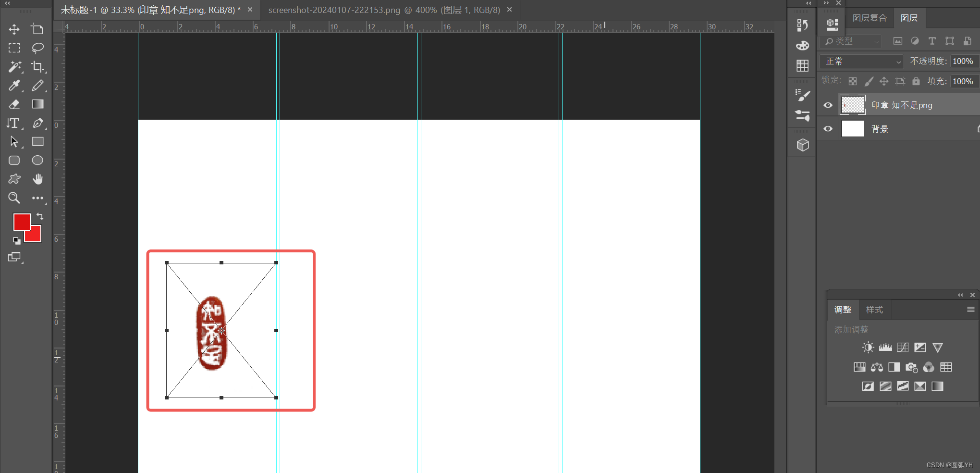Add a Curves adjustment
Image resolution: width=980 pixels, height=473 pixels.
tap(903, 348)
